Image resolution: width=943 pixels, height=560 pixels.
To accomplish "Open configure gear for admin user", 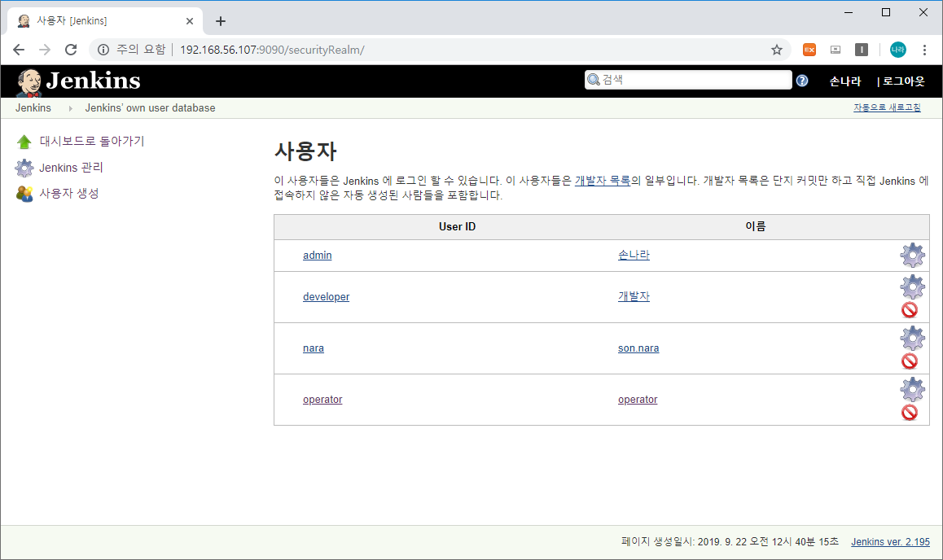I will pyautogui.click(x=912, y=256).
